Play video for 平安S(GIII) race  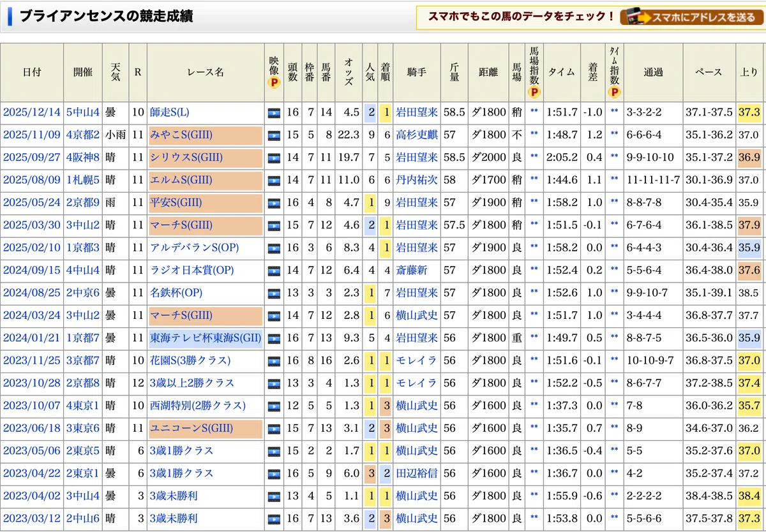click(x=274, y=203)
